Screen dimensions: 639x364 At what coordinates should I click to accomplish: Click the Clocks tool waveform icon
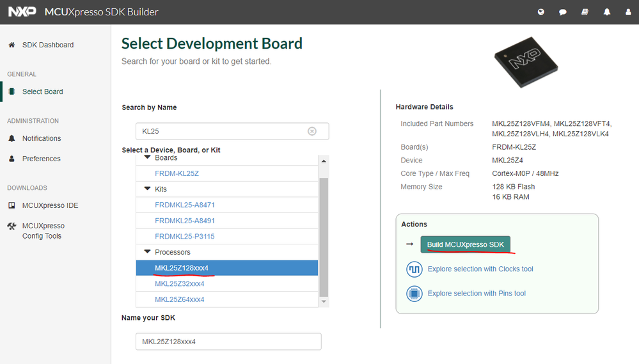click(x=414, y=269)
